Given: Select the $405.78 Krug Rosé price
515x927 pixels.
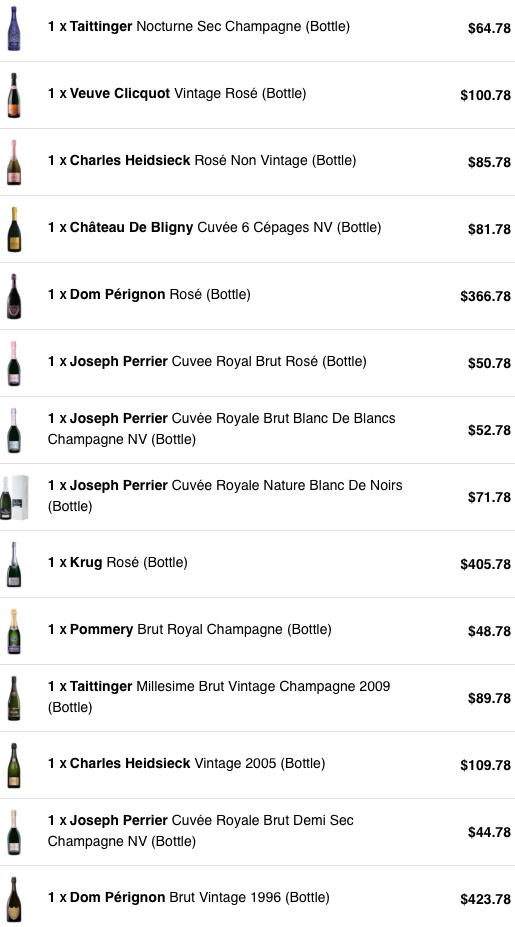Looking at the screenshot, I should 485,564.
